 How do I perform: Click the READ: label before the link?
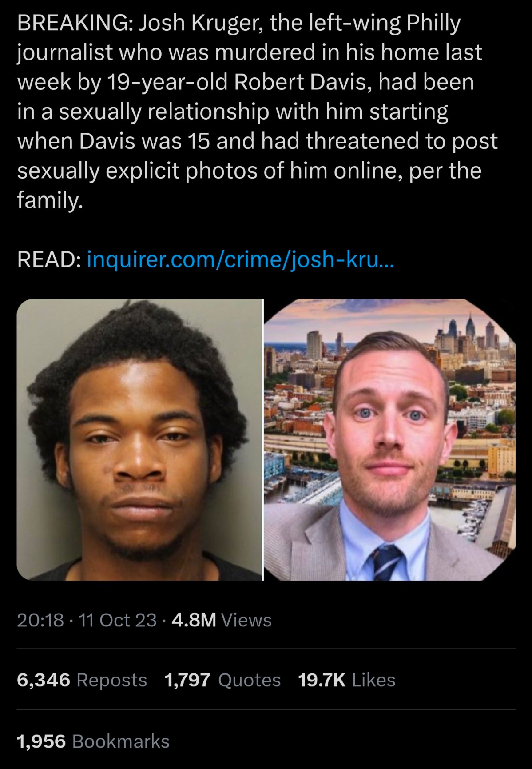point(48,259)
